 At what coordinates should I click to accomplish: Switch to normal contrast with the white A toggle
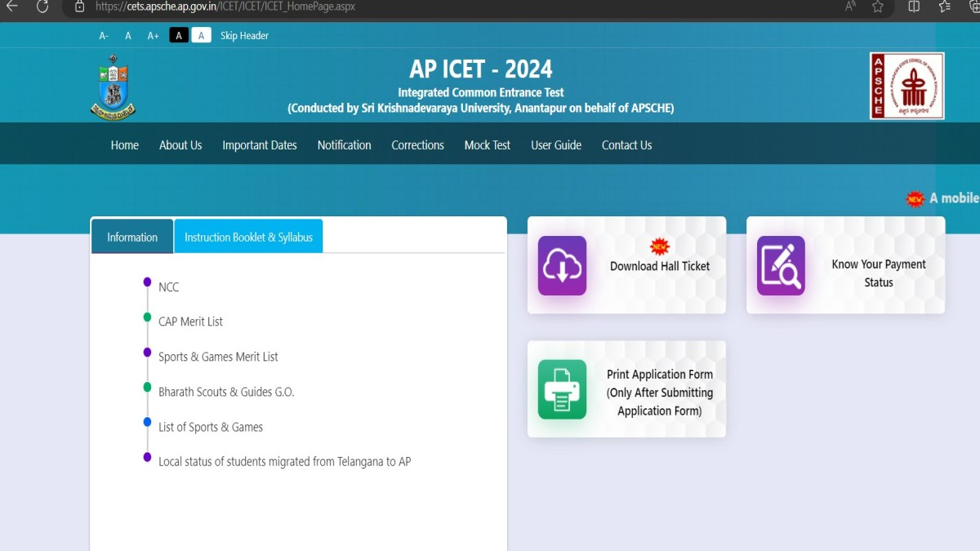pos(200,34)
